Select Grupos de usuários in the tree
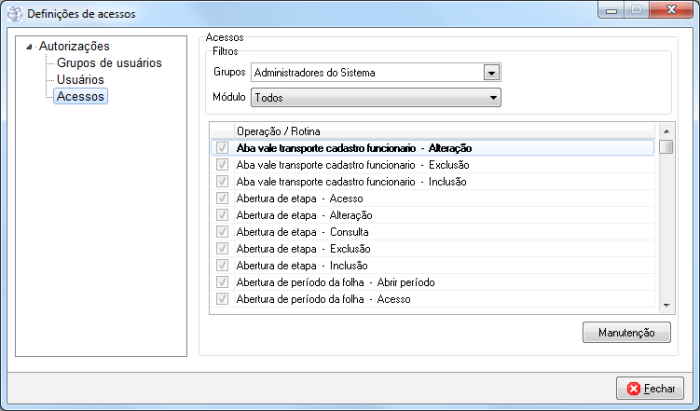 click(x=109, y=63)
